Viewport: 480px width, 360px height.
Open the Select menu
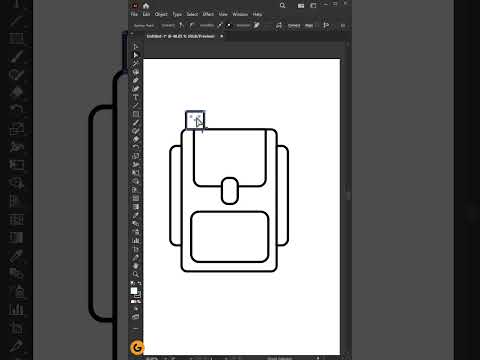coord(192,14)
